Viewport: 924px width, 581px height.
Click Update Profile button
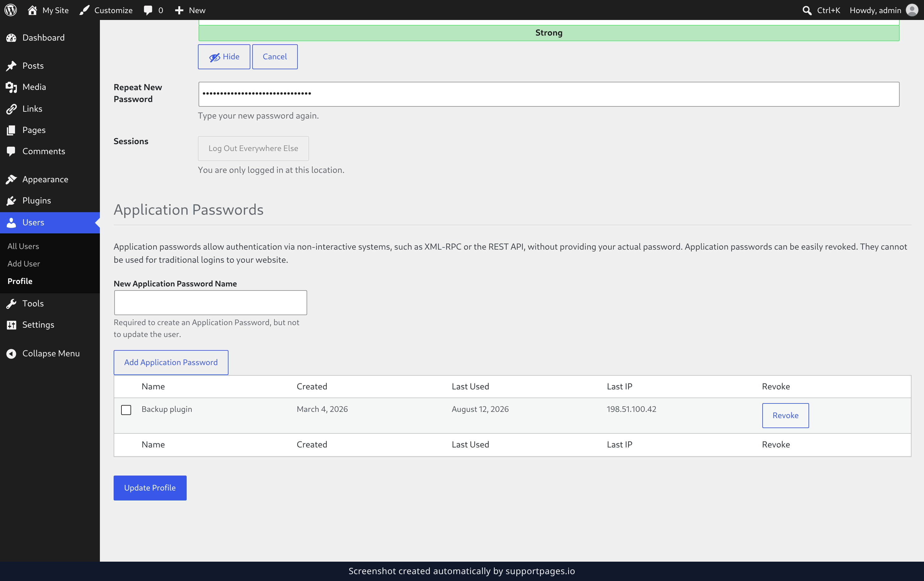pos(150,488)
